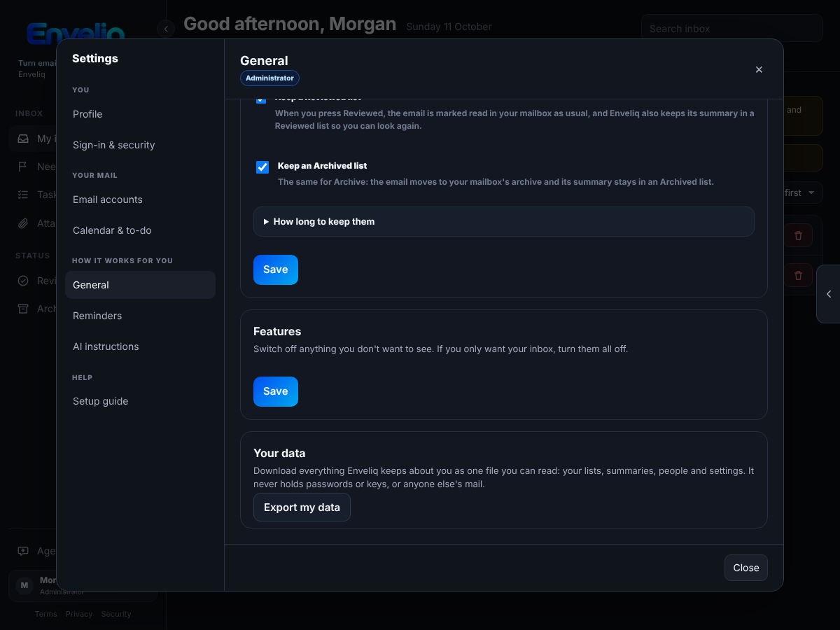The image size is (840, 630).
Task: Click Save in the Features section
Action: pyautogui.click(x=276, y=391)
